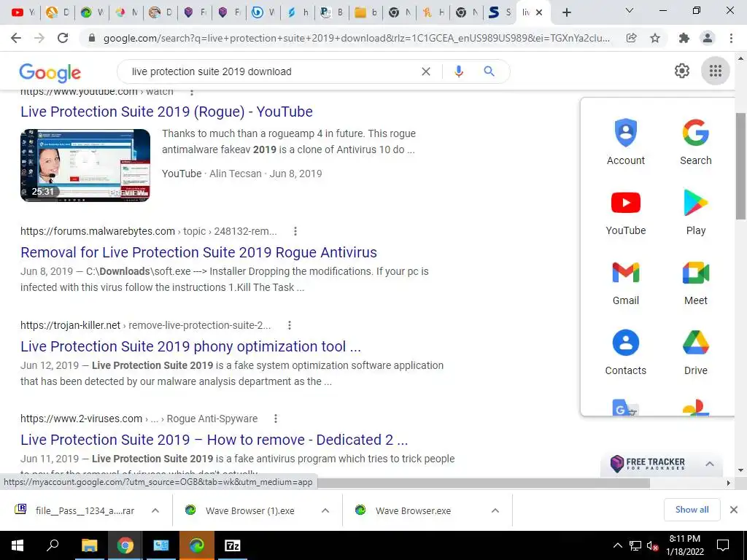The image size is (747, 560).
Task: Open the tab search dropdown chevron
Action: [629, 11]
